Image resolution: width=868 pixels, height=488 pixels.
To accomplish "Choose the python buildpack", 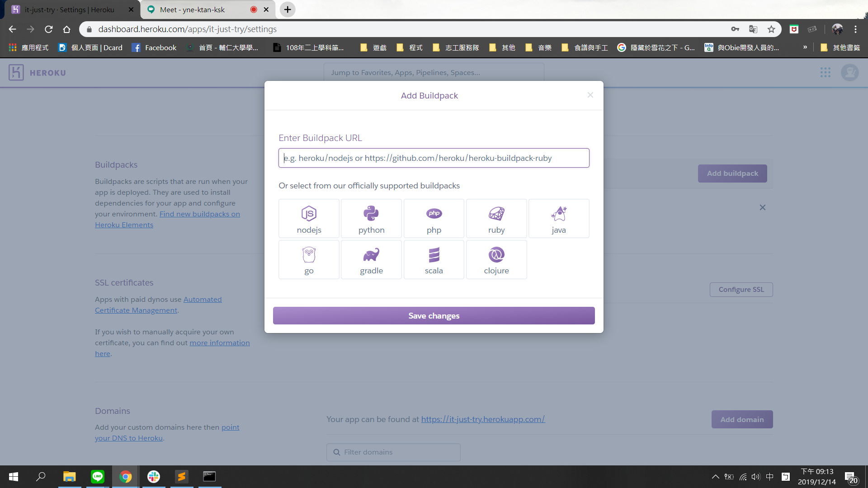I will 371,219.
